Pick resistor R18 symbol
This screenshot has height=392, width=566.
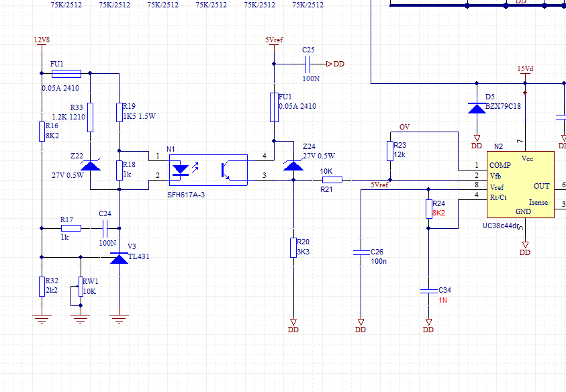coord(119,170)
